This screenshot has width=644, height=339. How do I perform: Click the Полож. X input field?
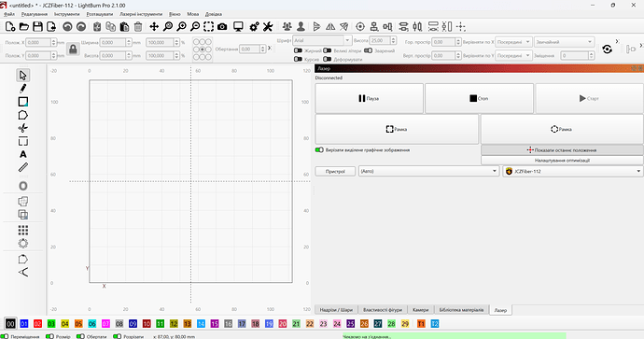[x=41, y=42]
